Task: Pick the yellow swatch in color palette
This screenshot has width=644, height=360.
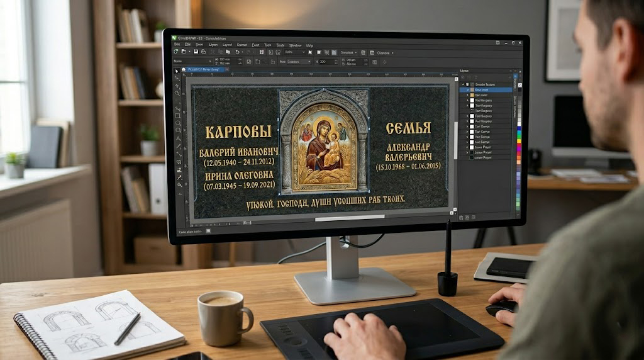Action: [519, 141]
